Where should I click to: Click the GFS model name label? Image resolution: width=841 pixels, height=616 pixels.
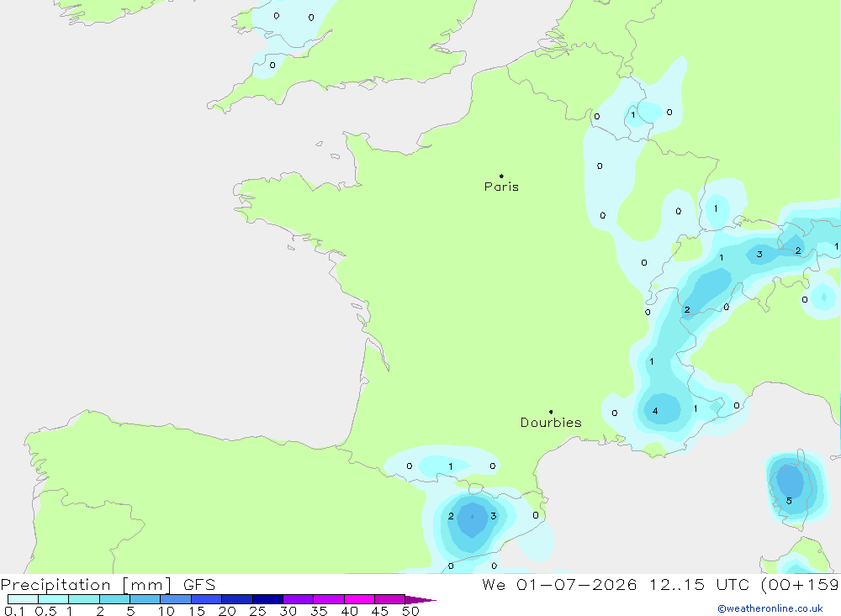point(199,585)
